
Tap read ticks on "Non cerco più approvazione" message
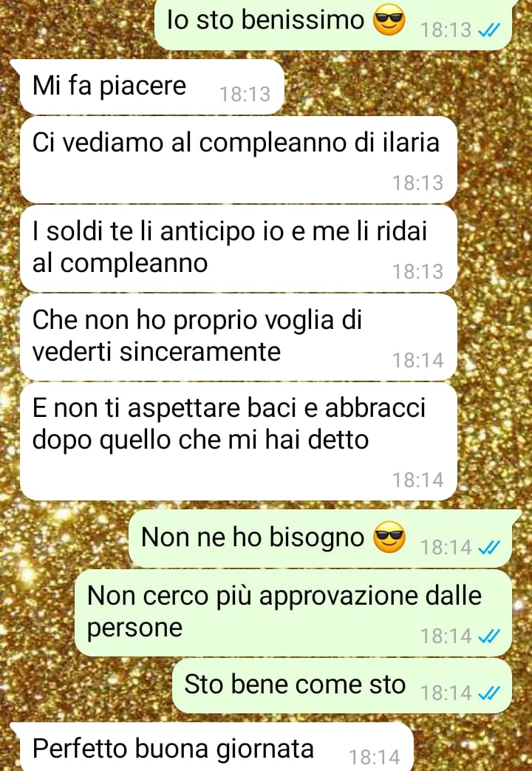[488, 636]
